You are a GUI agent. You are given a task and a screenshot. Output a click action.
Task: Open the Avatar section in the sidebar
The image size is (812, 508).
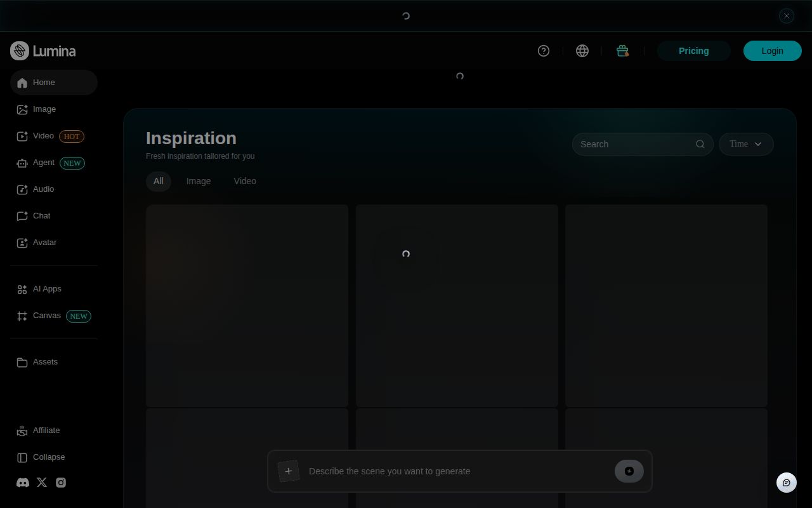coord(54,243)
